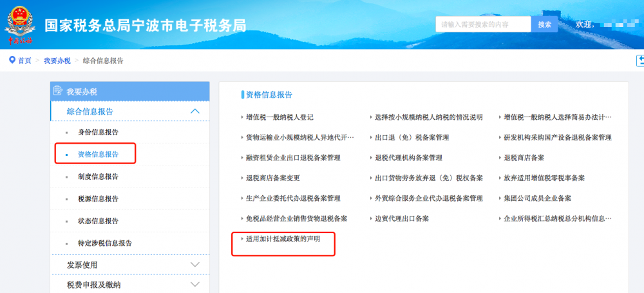
Task: Click the location pin icon beside 首页
Action: [x=12, y=61]
